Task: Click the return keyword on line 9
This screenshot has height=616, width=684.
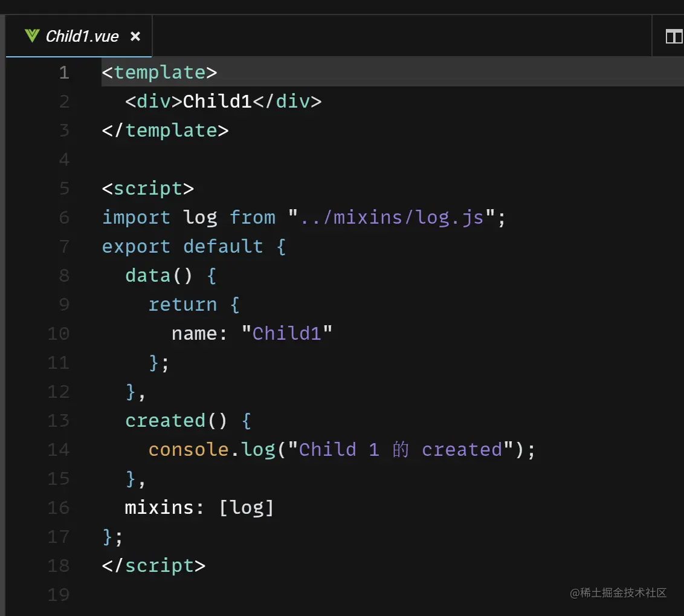Action: (x=182, y=304)
